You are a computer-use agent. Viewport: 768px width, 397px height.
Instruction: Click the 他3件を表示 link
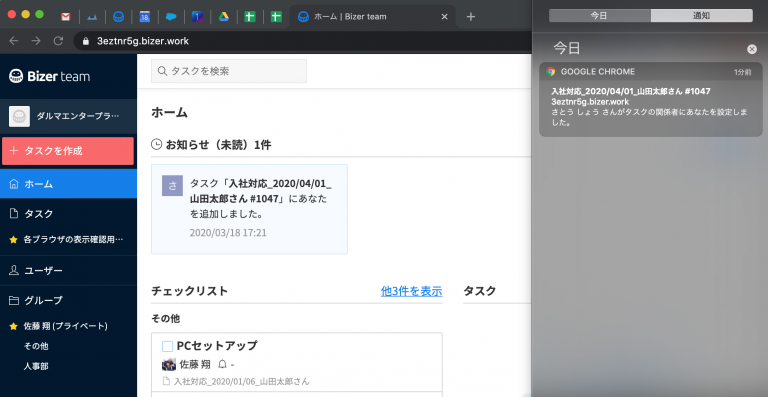point(411,291)
